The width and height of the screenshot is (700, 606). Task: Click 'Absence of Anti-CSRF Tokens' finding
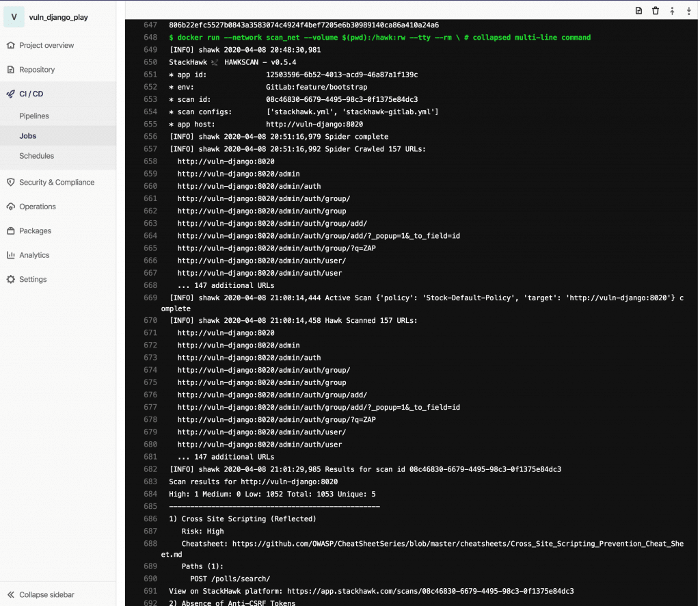(232, 603)
